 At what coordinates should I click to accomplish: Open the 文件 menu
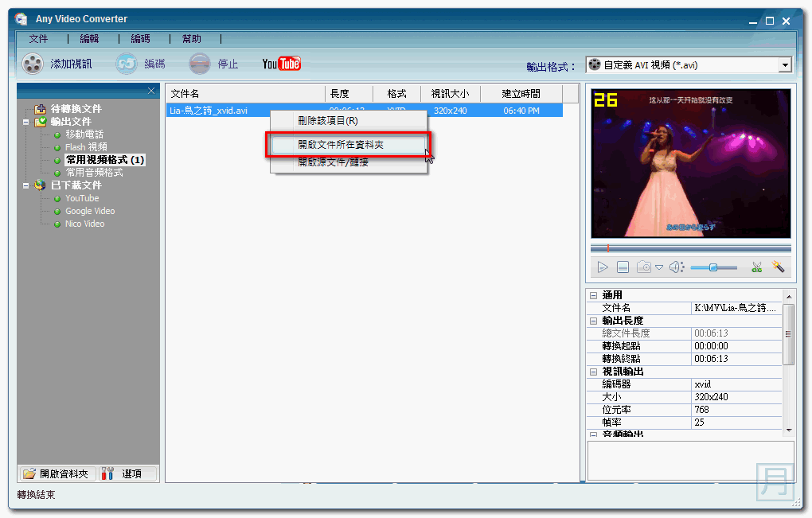pos(39,37)
